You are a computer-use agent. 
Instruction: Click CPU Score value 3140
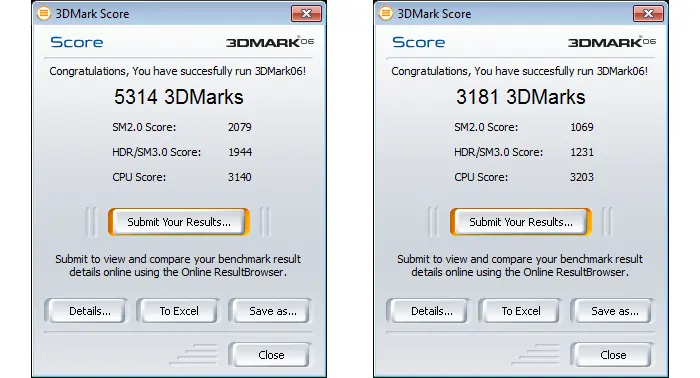point(240,177)
